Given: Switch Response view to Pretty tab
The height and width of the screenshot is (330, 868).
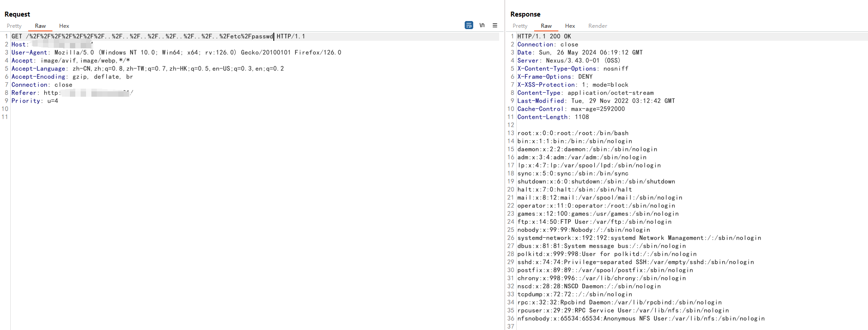Looking at the screenshot, I should click(x=520, y=26).
